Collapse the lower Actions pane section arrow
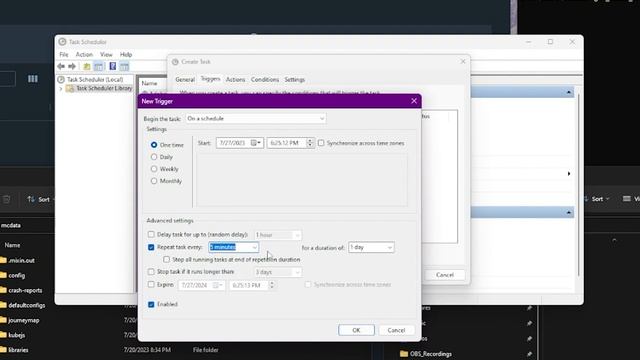640x360 pixels. pos(569,212)
